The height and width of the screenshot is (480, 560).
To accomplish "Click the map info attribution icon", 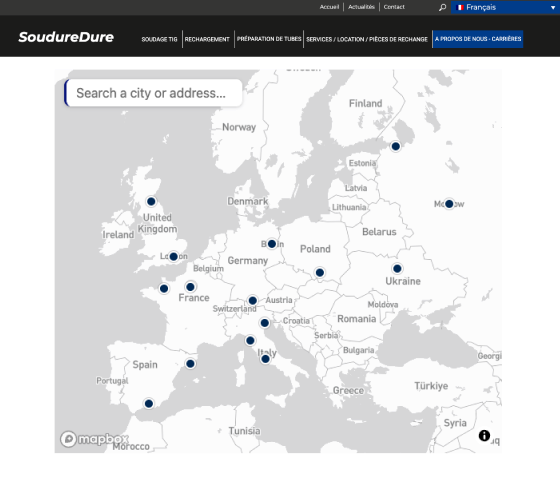I will [484, 435].
